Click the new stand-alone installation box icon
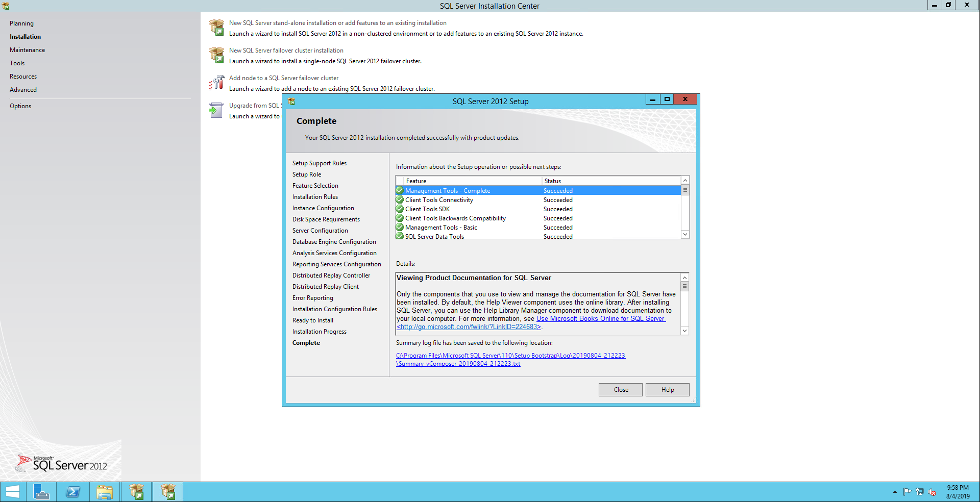 point(216,28)
